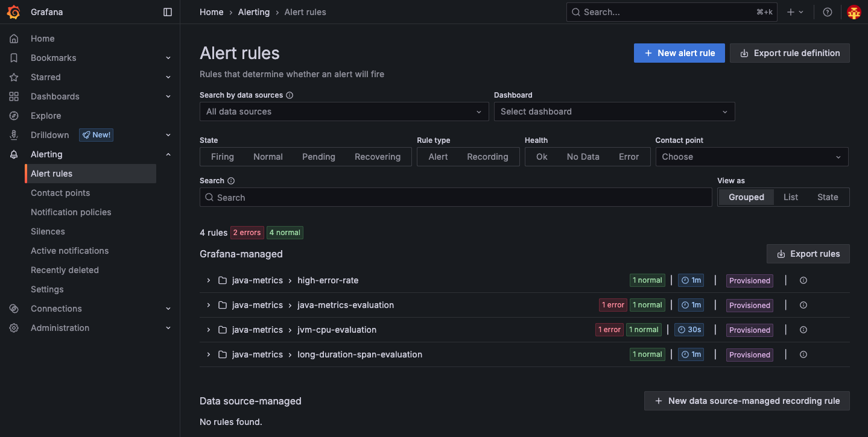Open the All data sources dropdown
The height and width of the screenshot is (437, 868).
point(344,112)
